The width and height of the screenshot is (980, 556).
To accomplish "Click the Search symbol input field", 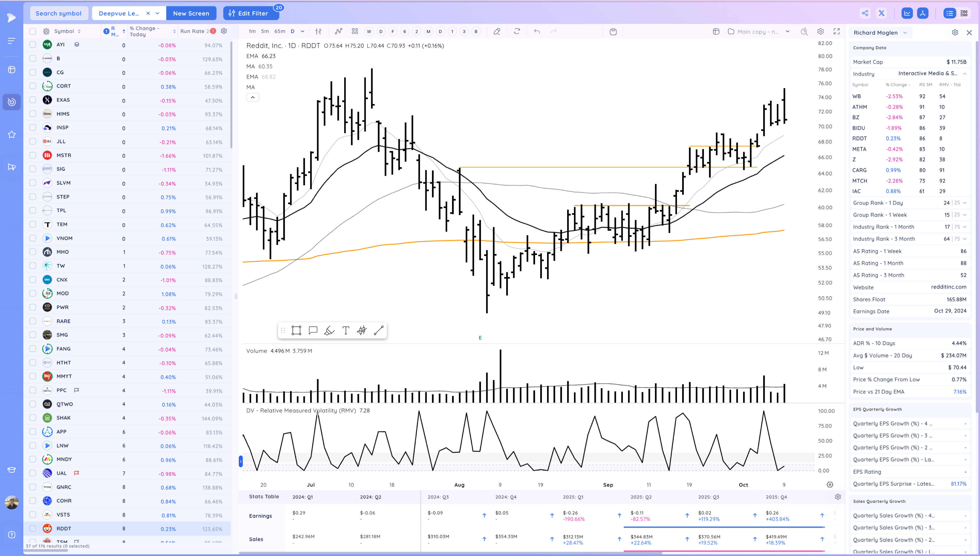I will [59, 13].
